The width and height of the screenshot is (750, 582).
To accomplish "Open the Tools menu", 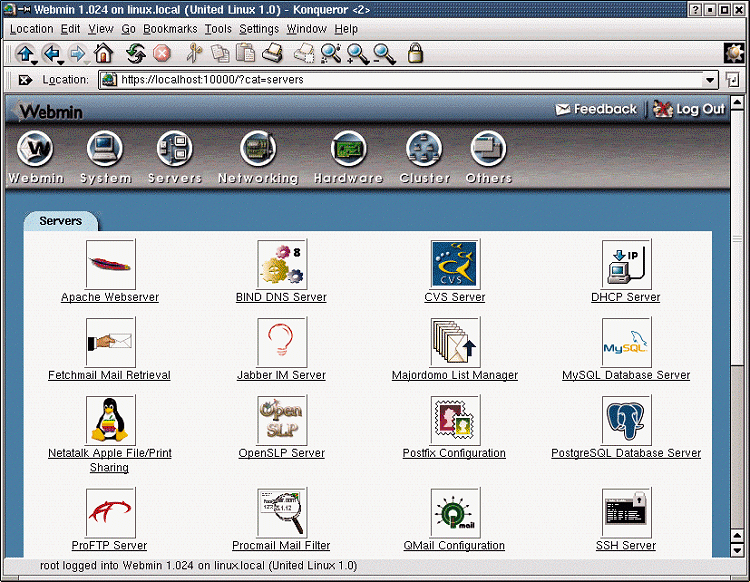I will (218, 29).
